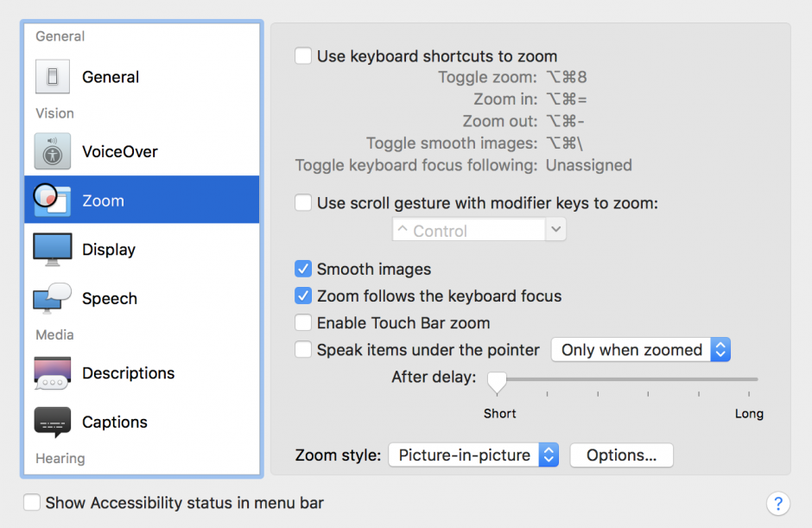The height and width of the screenshot is (528, 812).
Task: Open the Descriptions pane icon
Action: click(x=52, y=372)
